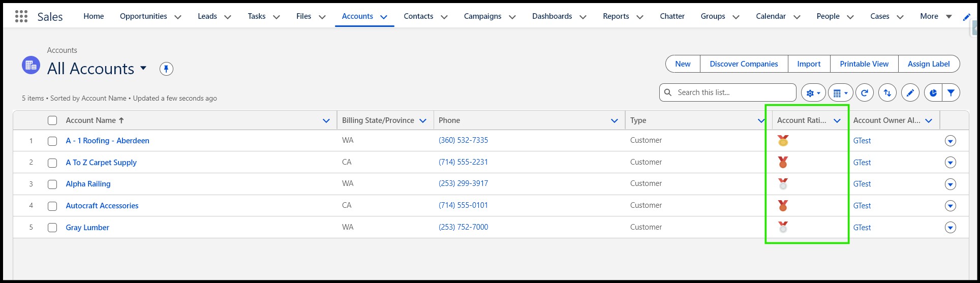Click the New account button
980x283 pixels.
683,64
